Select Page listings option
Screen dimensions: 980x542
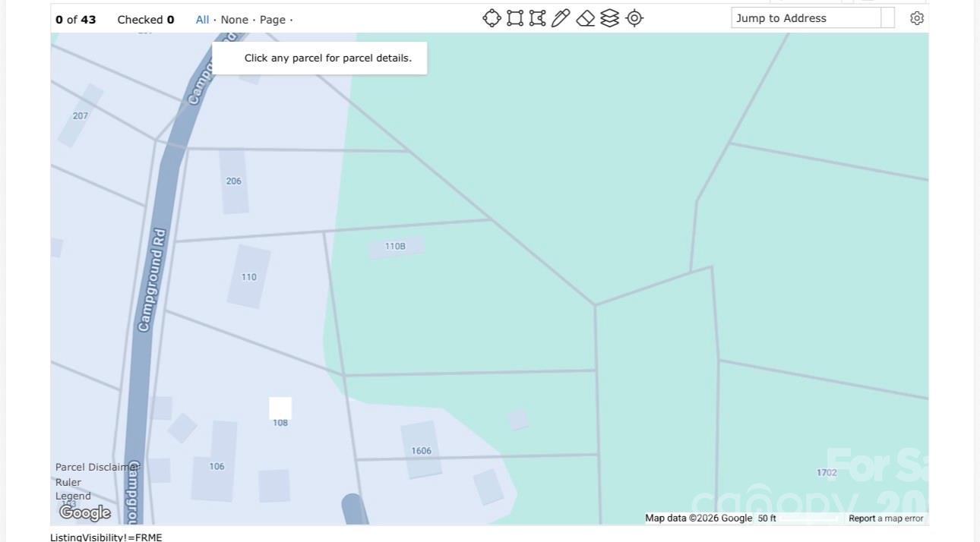coord(272,20)
